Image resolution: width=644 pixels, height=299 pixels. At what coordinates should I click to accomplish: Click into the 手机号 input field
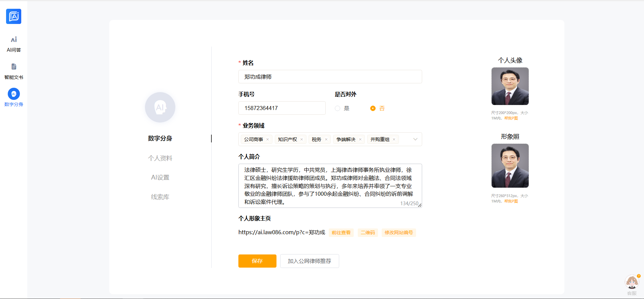coord(282,108)
